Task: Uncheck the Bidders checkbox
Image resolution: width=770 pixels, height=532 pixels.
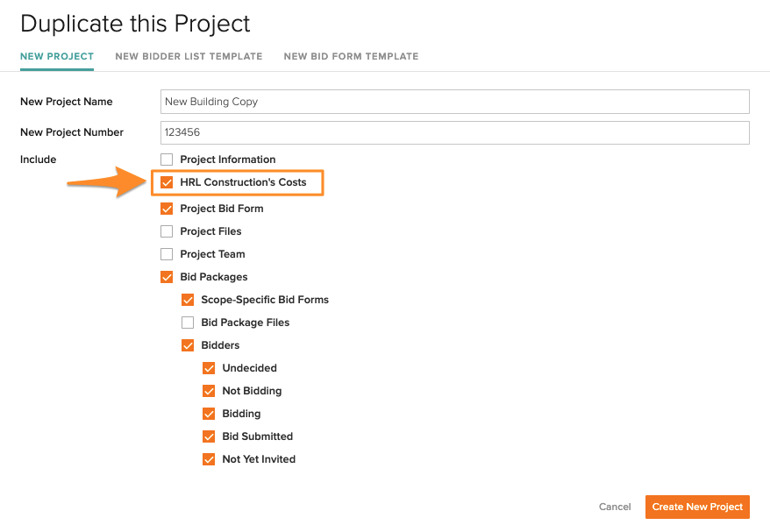Action: click(188, 345)
